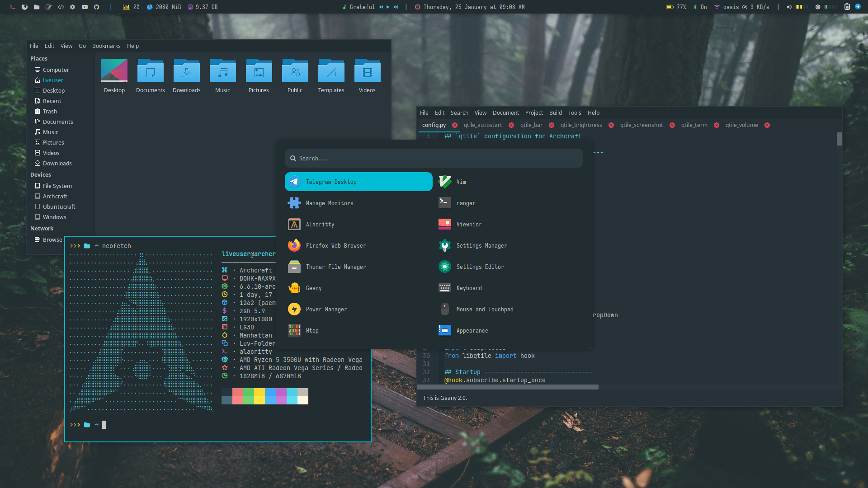Open the terminal launcher in top bar
The image size is (868, 488).
tap(13, 7)
